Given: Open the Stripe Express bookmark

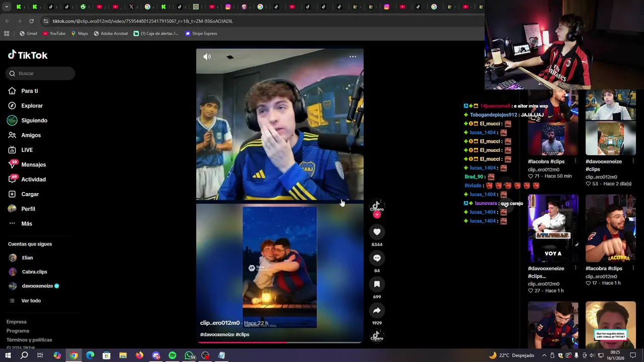Looking at the screenshot, I should coord(201,34).
